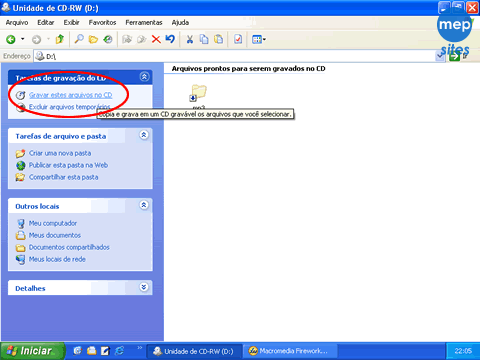Expand the quick launch chevron
Viewport: 480px width, 360px height.
click(140, 348)
